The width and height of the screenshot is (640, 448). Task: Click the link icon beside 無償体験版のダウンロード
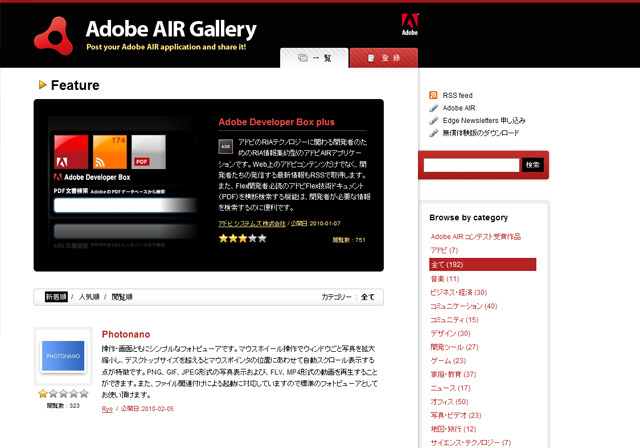coord(433,133)
